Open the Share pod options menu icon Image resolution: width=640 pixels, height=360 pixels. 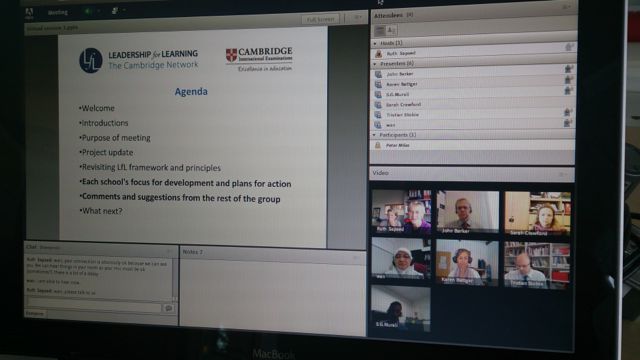[x=358, y=18]
